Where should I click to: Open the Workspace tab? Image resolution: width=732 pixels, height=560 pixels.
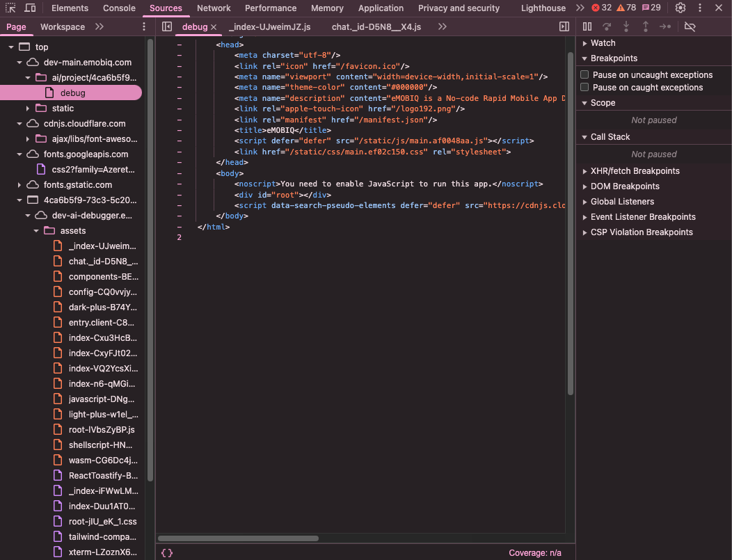click(x=62, y=27)
